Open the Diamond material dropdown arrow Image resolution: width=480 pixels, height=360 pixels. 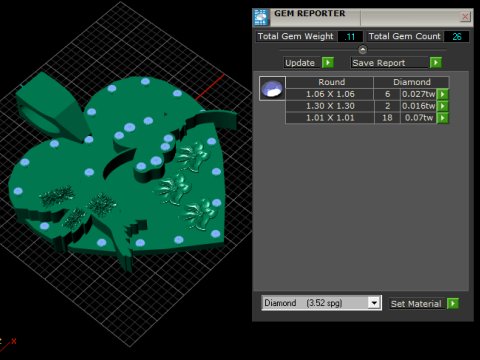point(374,303)
